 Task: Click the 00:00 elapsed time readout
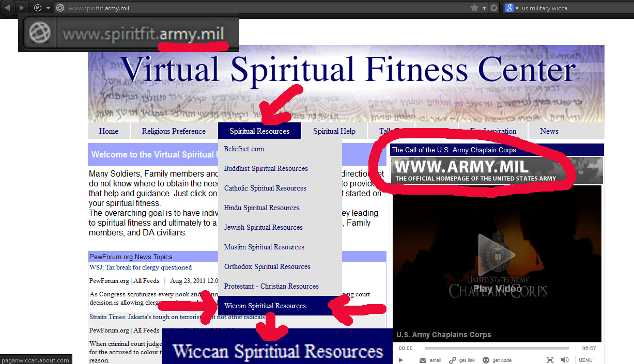(x=406, y=349)
